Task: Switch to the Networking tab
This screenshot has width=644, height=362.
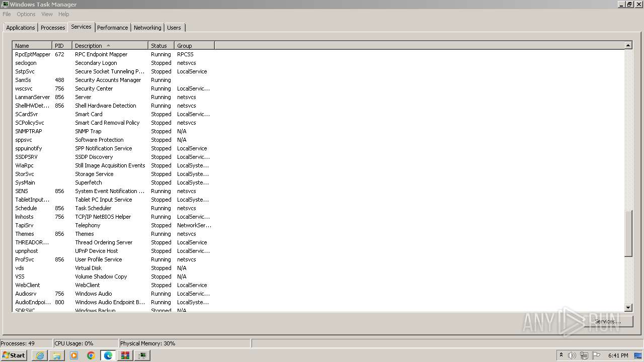Action: tap(147, 28)
